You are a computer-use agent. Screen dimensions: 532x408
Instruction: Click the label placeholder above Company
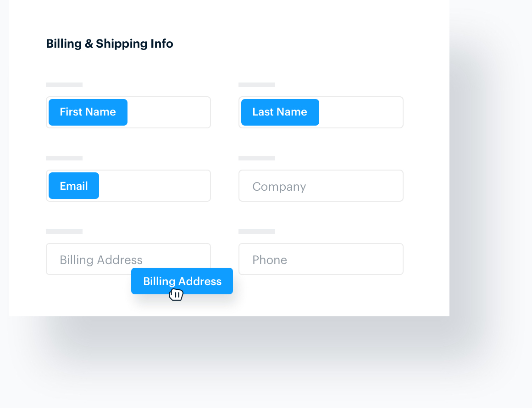[257, 158]
